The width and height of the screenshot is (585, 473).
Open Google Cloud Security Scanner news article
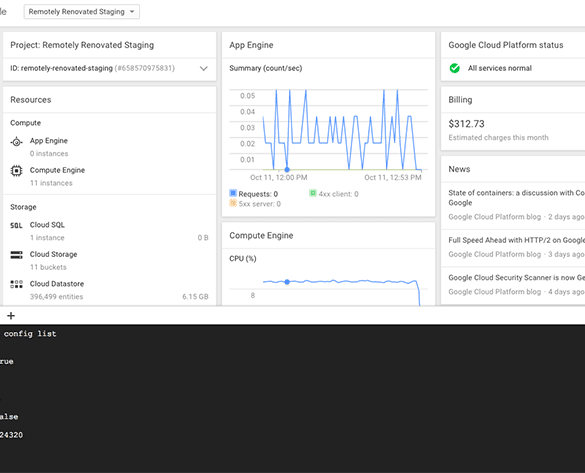pos(516,278)
